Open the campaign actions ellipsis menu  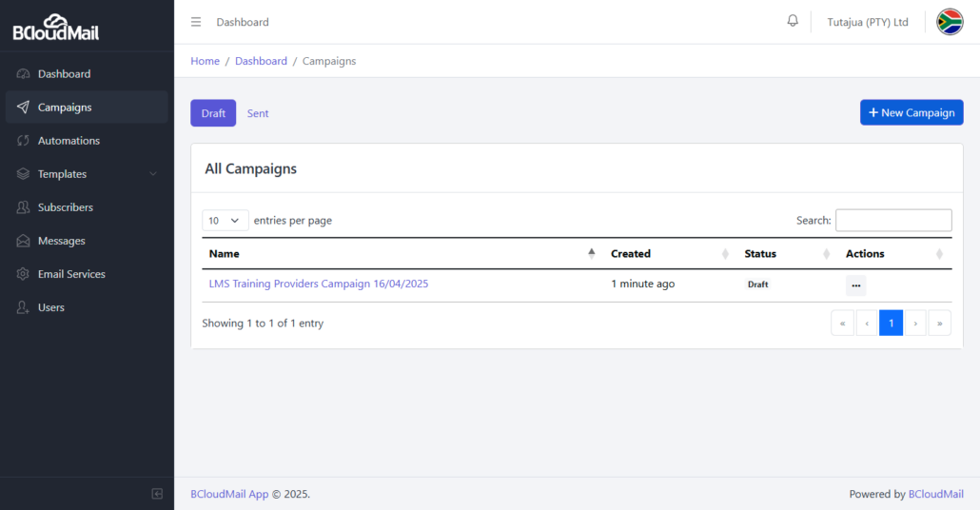[855, 285]
